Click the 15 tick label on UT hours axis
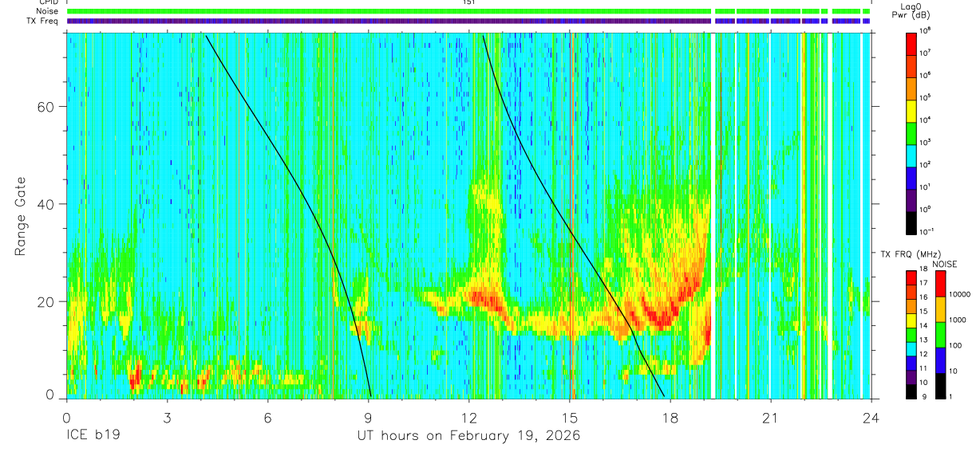980x452 pixels. pos(569,418)
